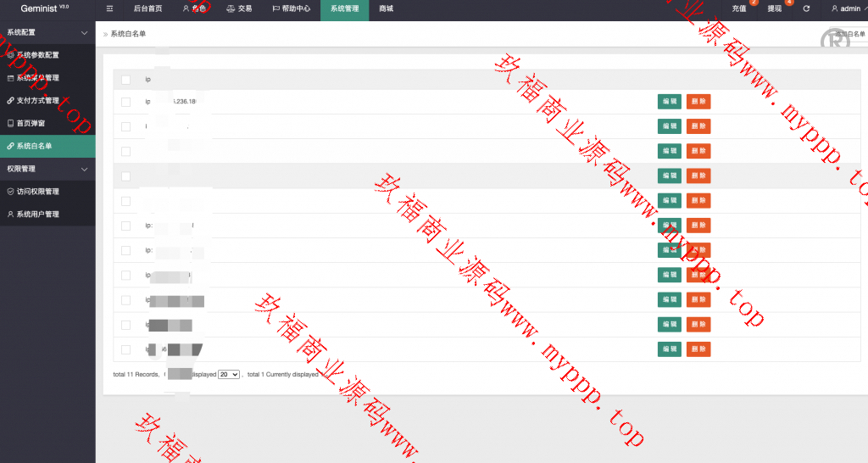Toggle the select-all checkbox in table header
Viewport: 868px width, 463px height.
[125, 80]
